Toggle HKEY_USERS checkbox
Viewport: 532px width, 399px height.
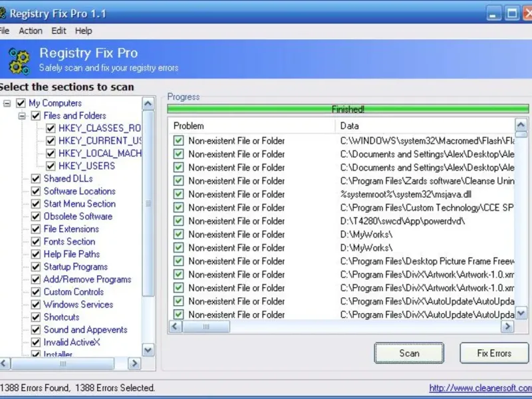[x=51, y=166]
